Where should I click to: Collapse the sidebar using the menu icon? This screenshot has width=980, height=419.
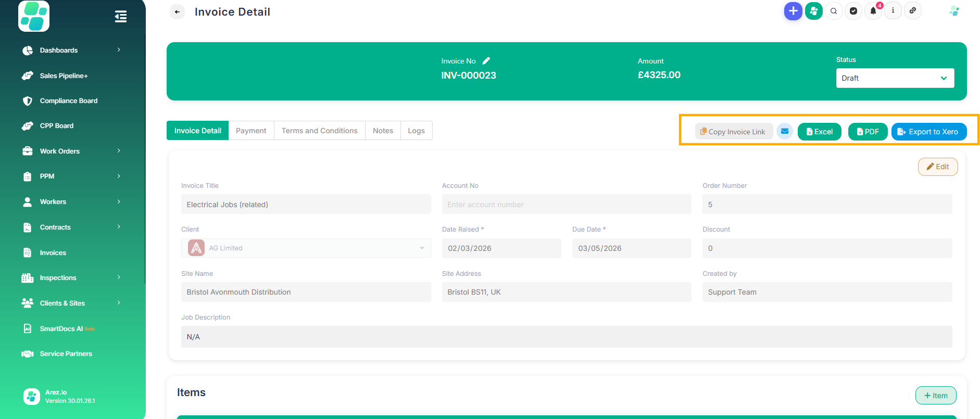coord(120,17)
